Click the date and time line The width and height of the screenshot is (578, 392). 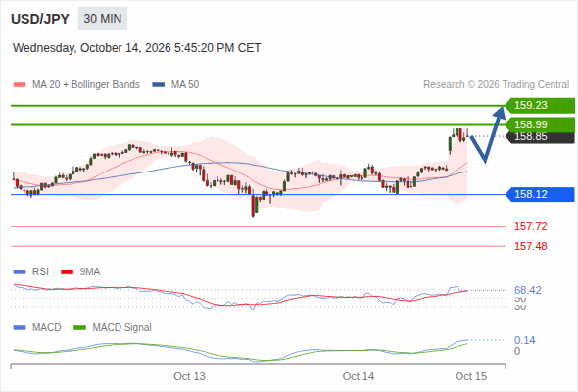point(137,48)
